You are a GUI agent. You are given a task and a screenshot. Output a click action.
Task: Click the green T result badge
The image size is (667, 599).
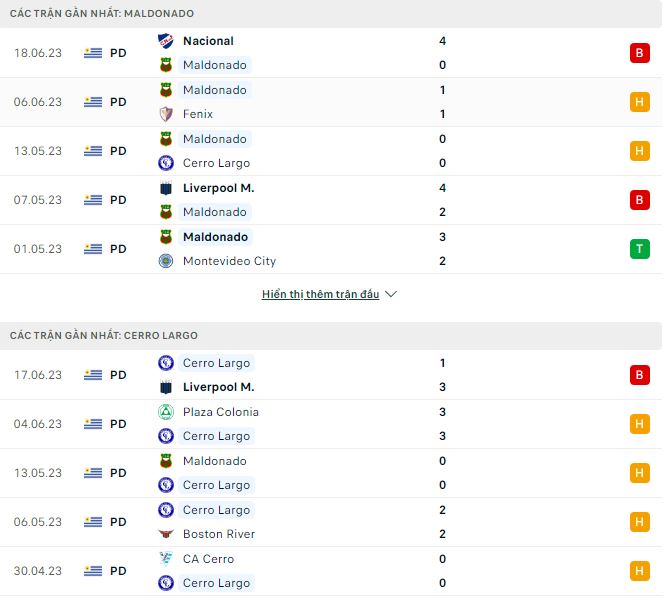tap(640, 249)
